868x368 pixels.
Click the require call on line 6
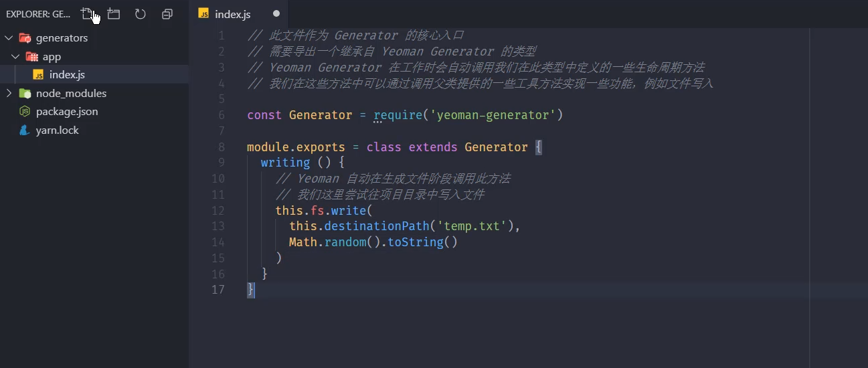[398, 115]
